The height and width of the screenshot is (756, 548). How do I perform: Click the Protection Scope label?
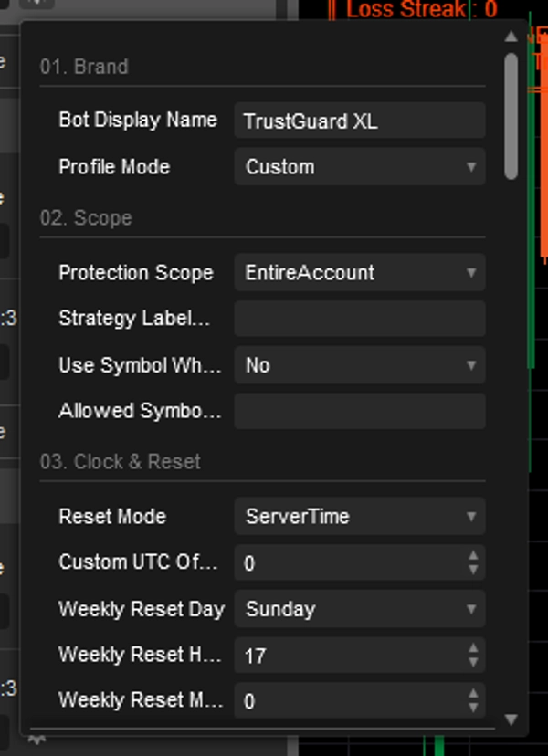click(136, 273)
